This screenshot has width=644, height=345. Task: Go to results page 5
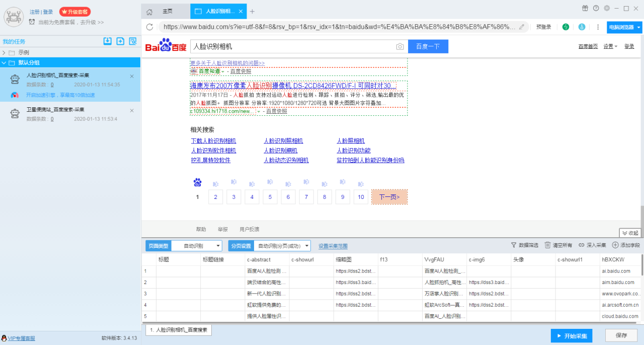(x=270, y=197)
